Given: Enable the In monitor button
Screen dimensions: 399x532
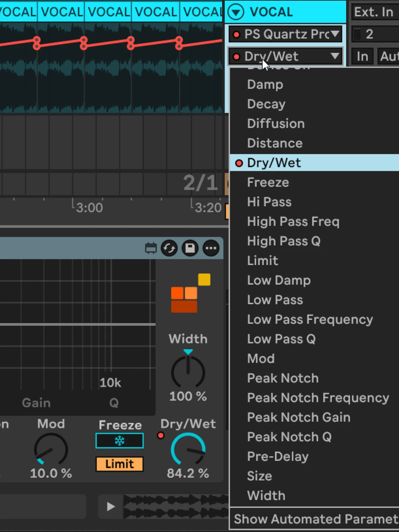Looking at the screenshot, I should tap(362, 56).
